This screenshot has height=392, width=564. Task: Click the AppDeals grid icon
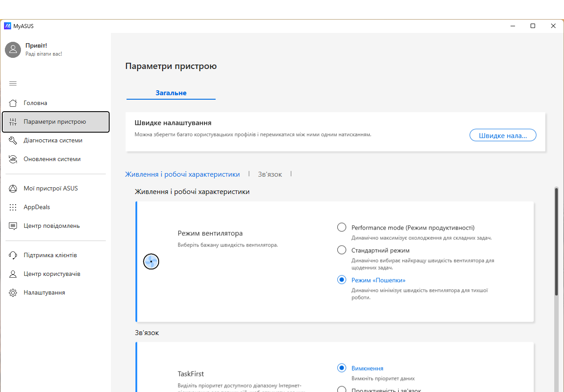[x=13, y=207]
